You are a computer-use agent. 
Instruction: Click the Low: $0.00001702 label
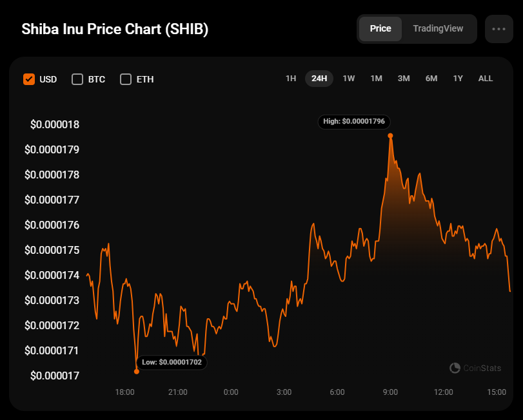click(172, 363)
